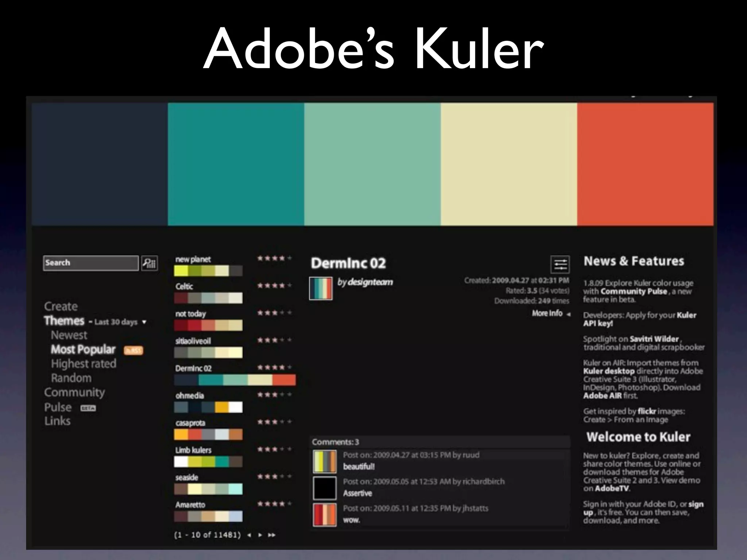Image resolution: width=747 pixels, height=560 pixels.
Task: Click the large cream color block
Action: coord(509,164)
